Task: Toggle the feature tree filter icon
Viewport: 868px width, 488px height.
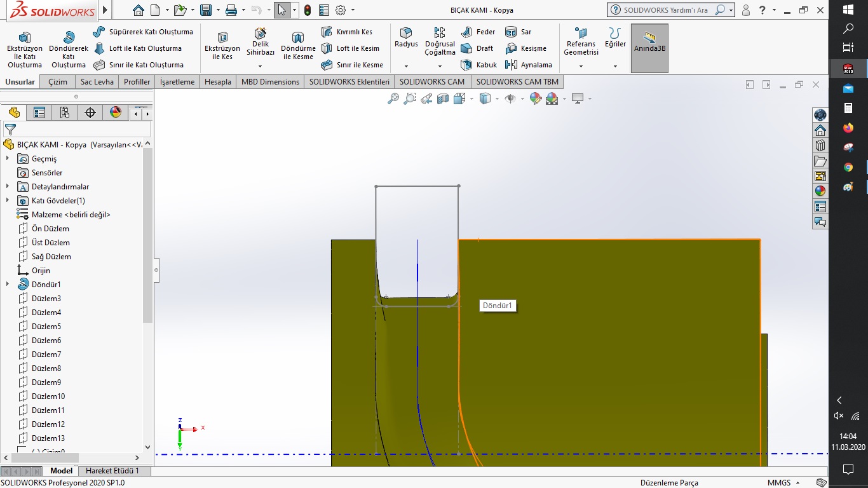Action: click(10, 130)
